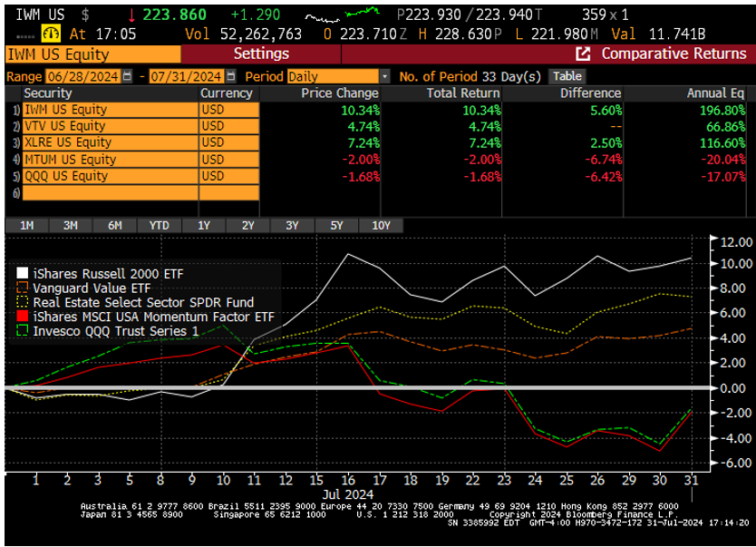Click the 196.80% Annual Eq value

(722, 111)
